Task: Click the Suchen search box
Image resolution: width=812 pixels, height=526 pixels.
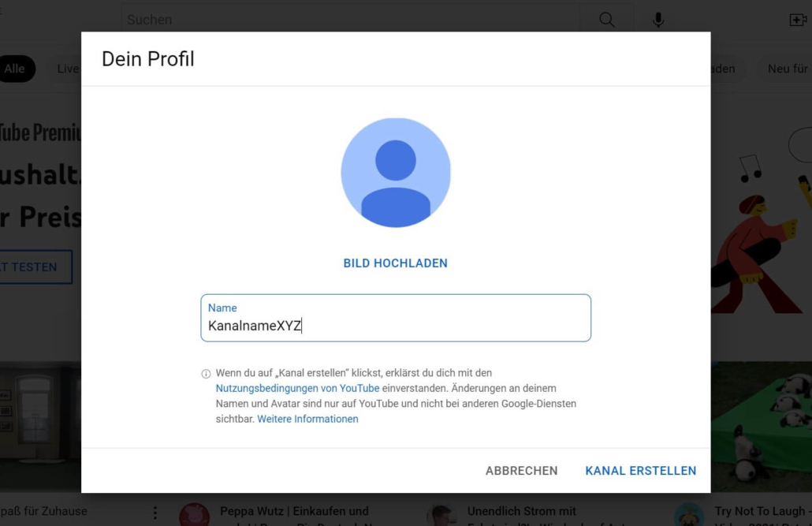Action: coord(350,20)
